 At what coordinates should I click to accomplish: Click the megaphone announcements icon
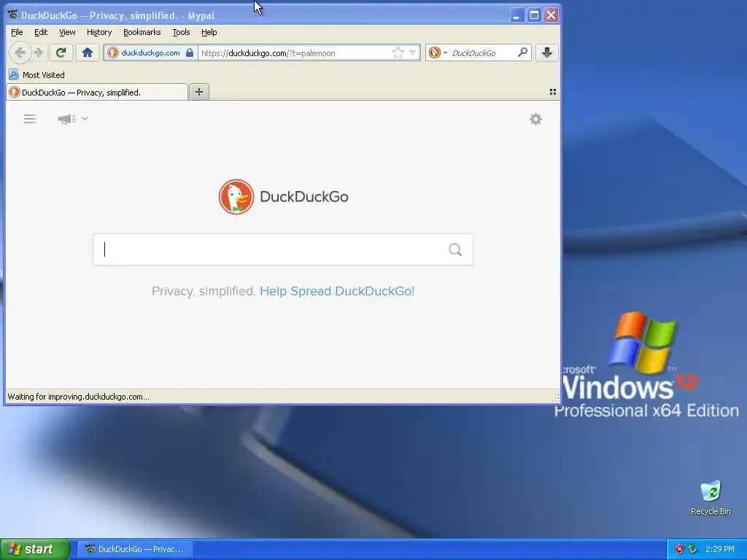click(66, 119)
